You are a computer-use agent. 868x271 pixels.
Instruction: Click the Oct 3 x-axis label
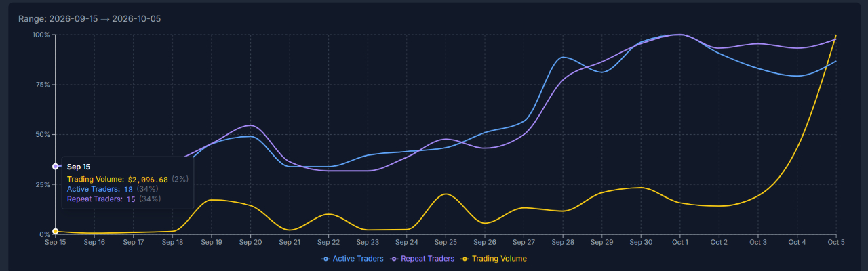[x=757, y=241]
